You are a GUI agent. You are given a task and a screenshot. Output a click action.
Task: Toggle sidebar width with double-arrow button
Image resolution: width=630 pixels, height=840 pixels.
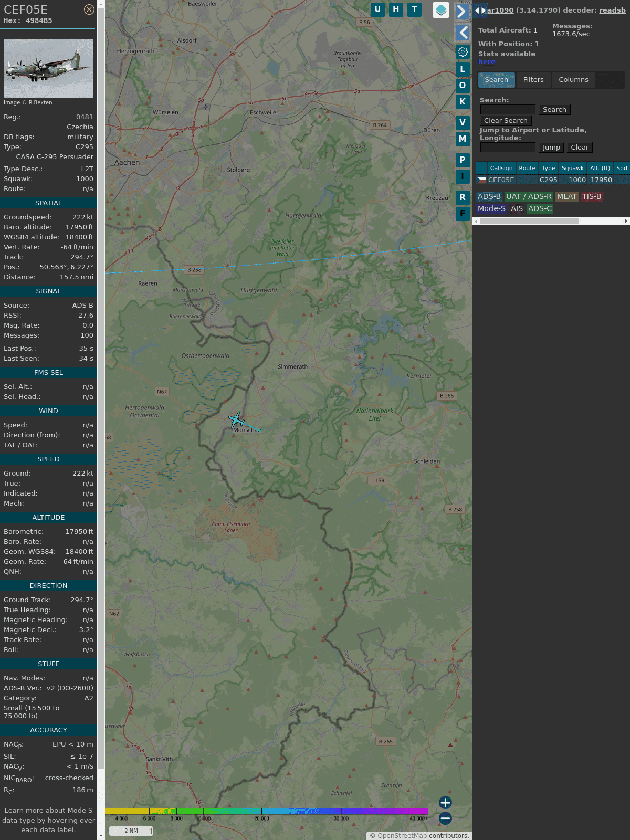click(480, 10)
